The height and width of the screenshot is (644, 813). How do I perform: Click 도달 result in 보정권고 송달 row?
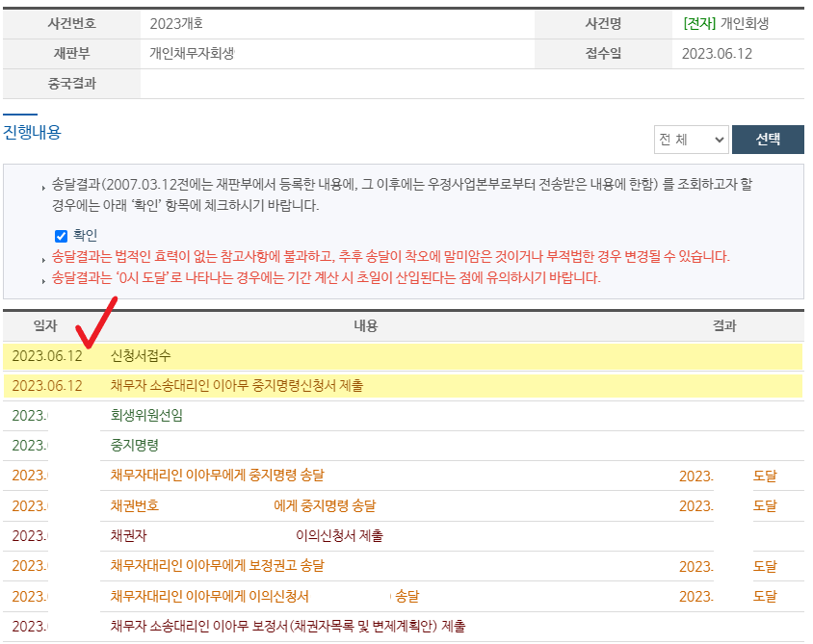765,566
